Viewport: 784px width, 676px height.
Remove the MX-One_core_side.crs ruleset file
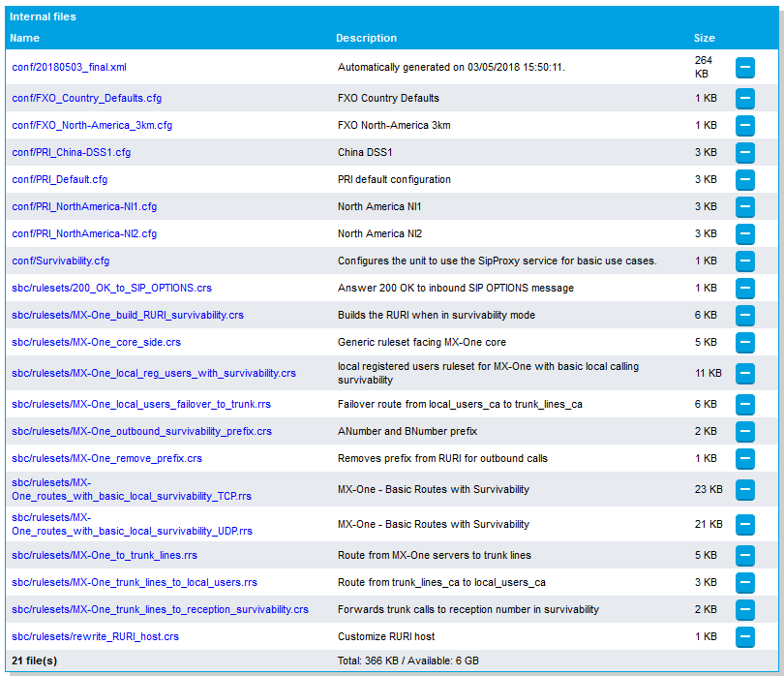[744, 342]
